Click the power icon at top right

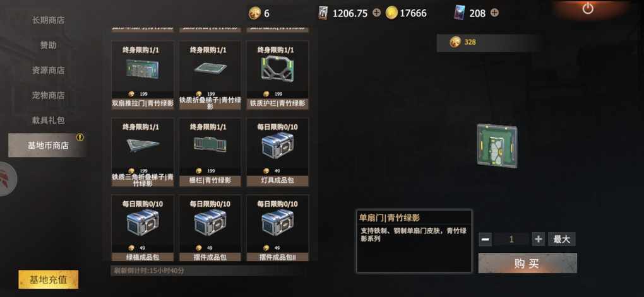tap(588, 8)
